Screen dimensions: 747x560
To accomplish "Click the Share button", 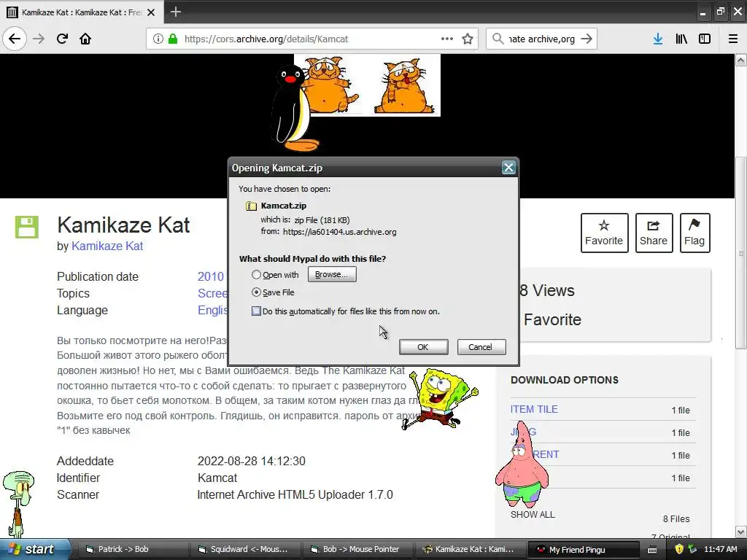I will (654, 233).
